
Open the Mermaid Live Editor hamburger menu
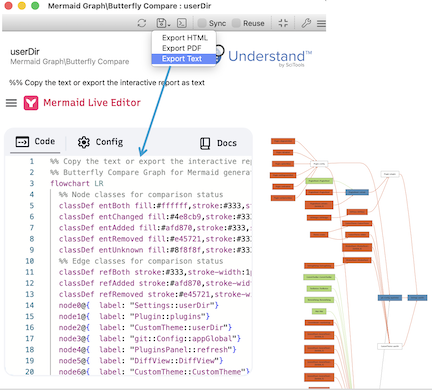tap(11, 103)
